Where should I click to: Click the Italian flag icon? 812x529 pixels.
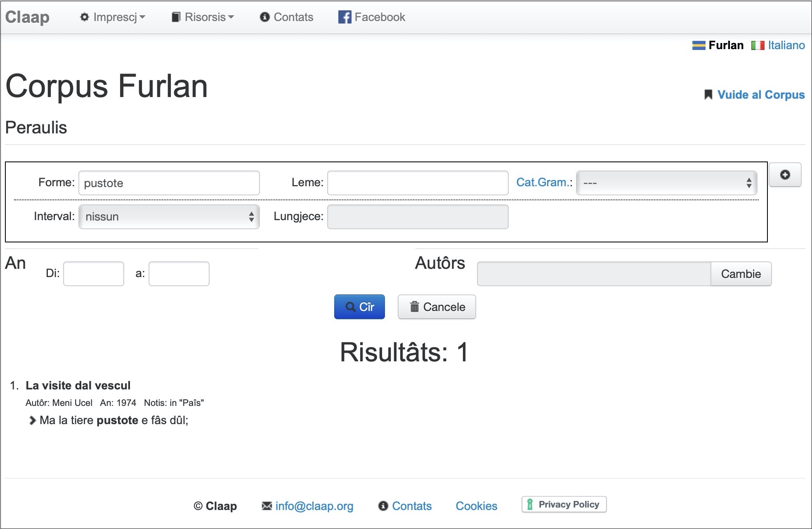tap(758, 45)
